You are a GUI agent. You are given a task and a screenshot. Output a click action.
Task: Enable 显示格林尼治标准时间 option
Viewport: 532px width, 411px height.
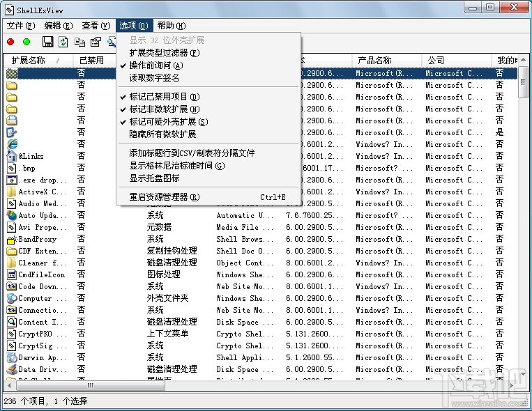[x=208, y=166]
